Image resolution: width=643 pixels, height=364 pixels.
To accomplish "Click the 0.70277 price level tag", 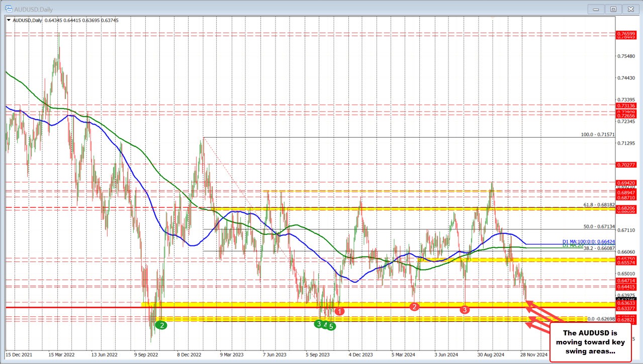I will (x=625, y=164).
